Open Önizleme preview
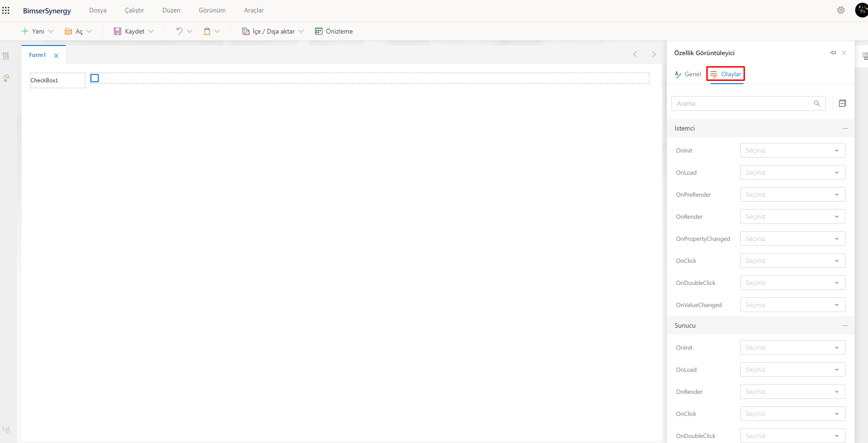The width and height of the screenshot is (868, 443). coord(334,31)
